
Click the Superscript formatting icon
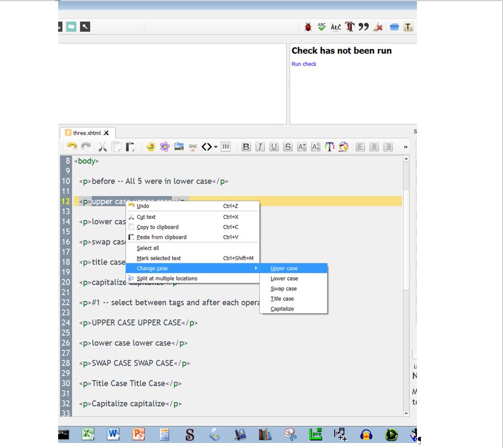(316, 147)
